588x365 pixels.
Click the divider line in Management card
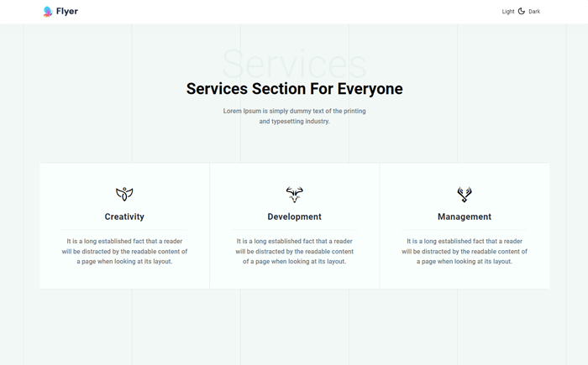pos(465,230)
